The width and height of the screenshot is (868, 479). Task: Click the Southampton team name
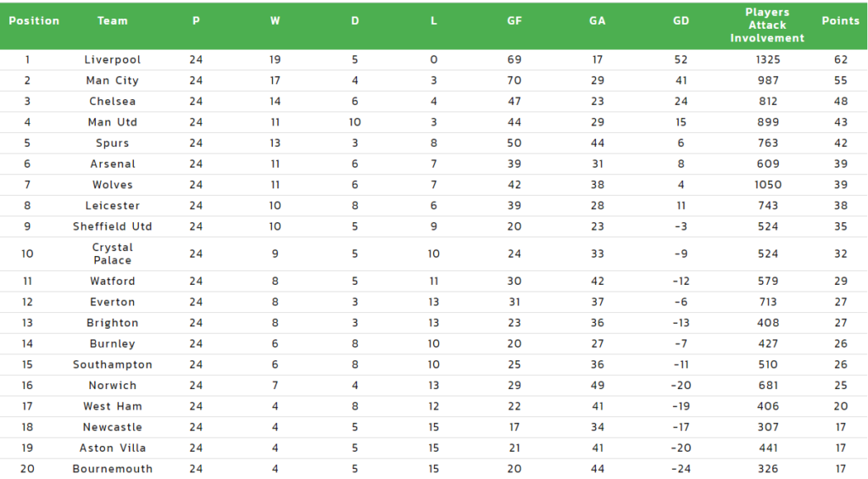coord(113,365)
